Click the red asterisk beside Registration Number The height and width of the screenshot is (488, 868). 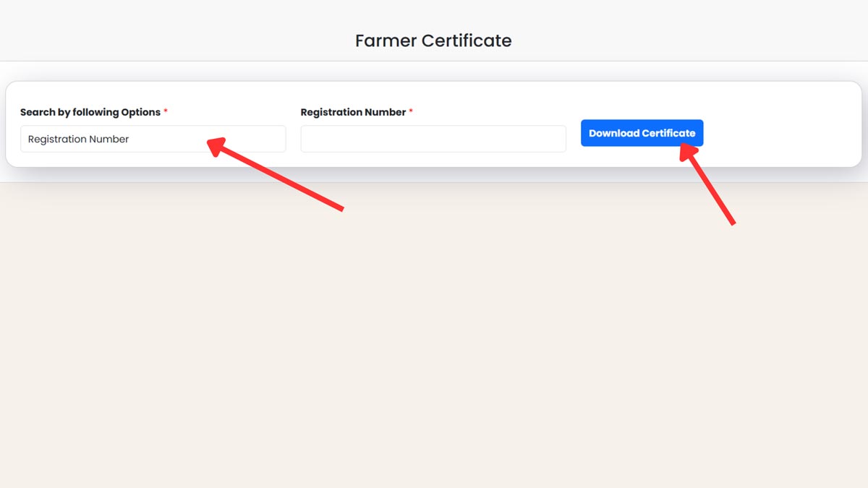pyautogui.click(x=411, y=111)
